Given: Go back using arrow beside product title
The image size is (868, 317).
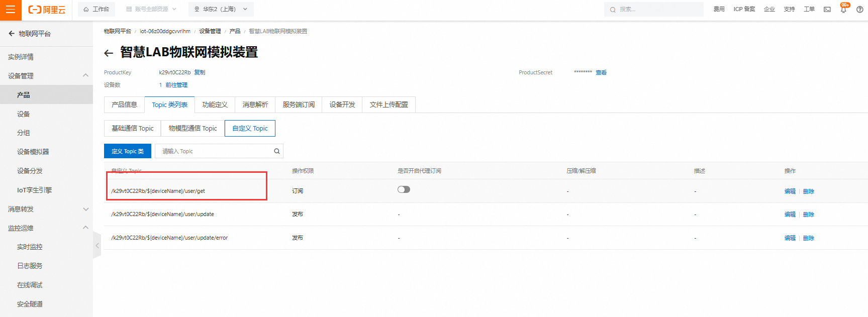Looking at the screenshot, I should [x=109, y=53].
